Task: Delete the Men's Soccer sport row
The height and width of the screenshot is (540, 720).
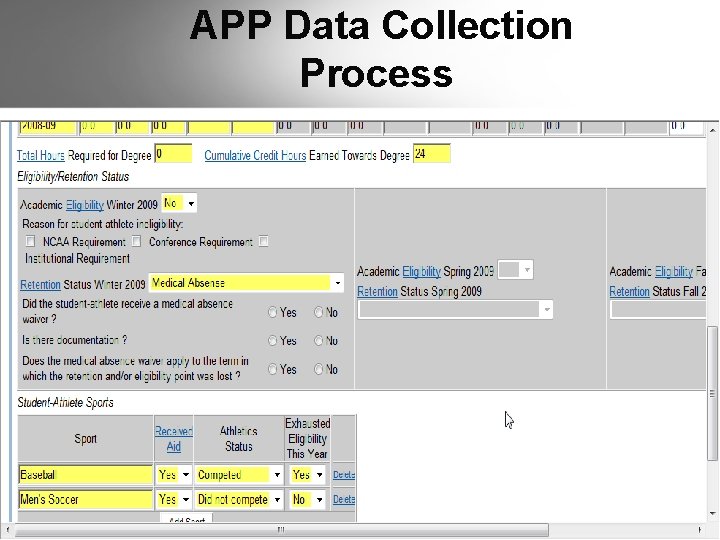Action: pyautogui.click(x=343, y=499)
